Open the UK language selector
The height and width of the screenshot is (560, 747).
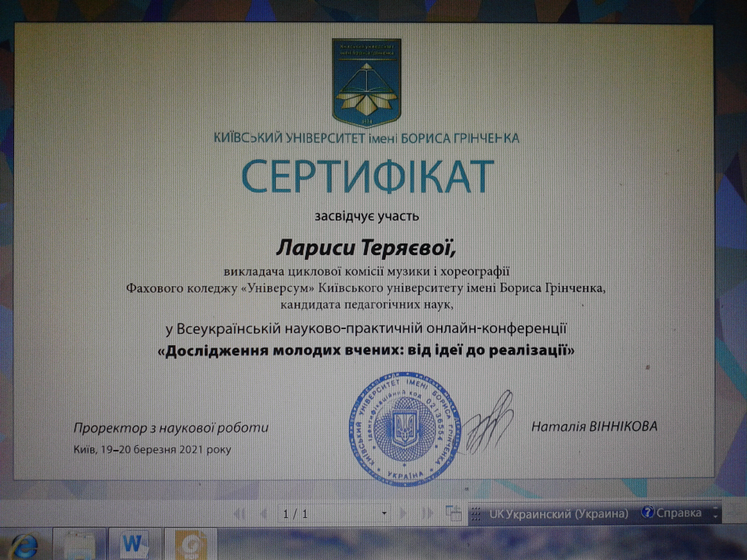pyautogui.click(x=496, y=514)
